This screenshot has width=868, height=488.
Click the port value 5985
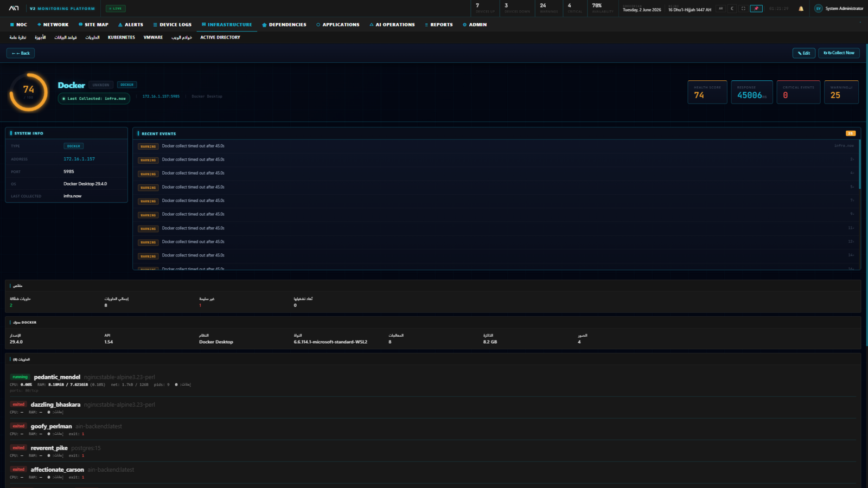(69, 171)
